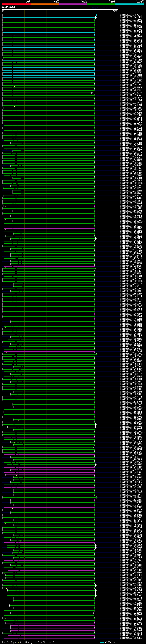Choose hit UniRef100_Q29AN8
Screen dimensions: 146x644
click(x=131, y=133)
